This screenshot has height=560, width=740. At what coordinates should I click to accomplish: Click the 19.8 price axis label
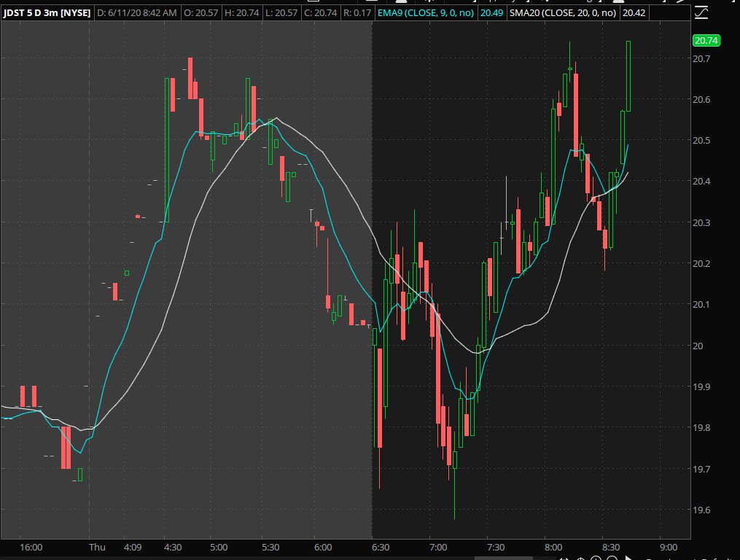pos(701,428)
